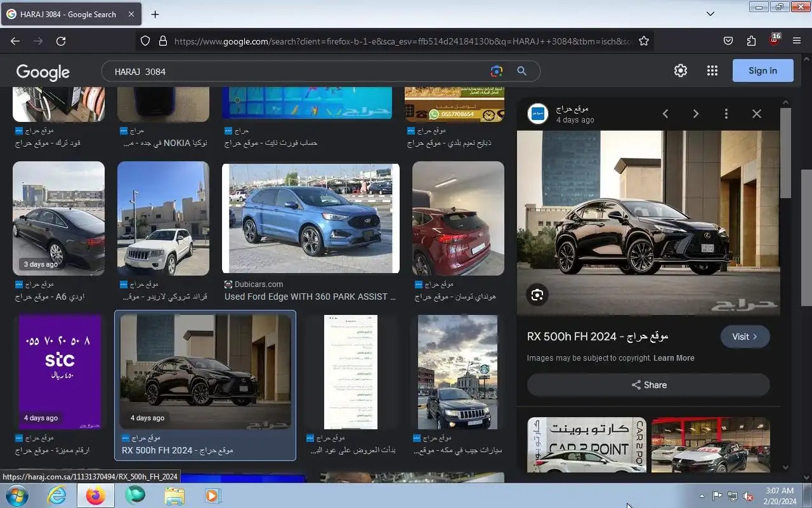Open the purple stc numbers image
812x508 pixels.
click(x=60, y=372)
